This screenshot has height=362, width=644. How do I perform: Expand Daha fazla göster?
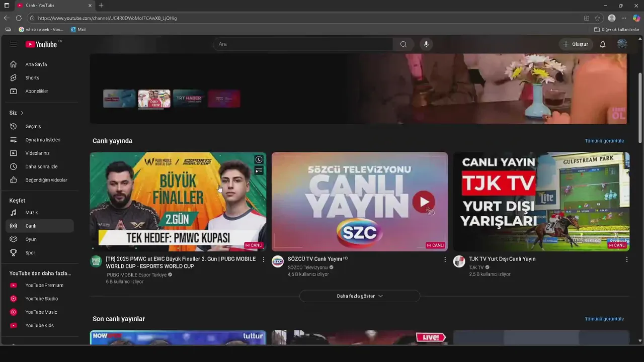(360, 296)
